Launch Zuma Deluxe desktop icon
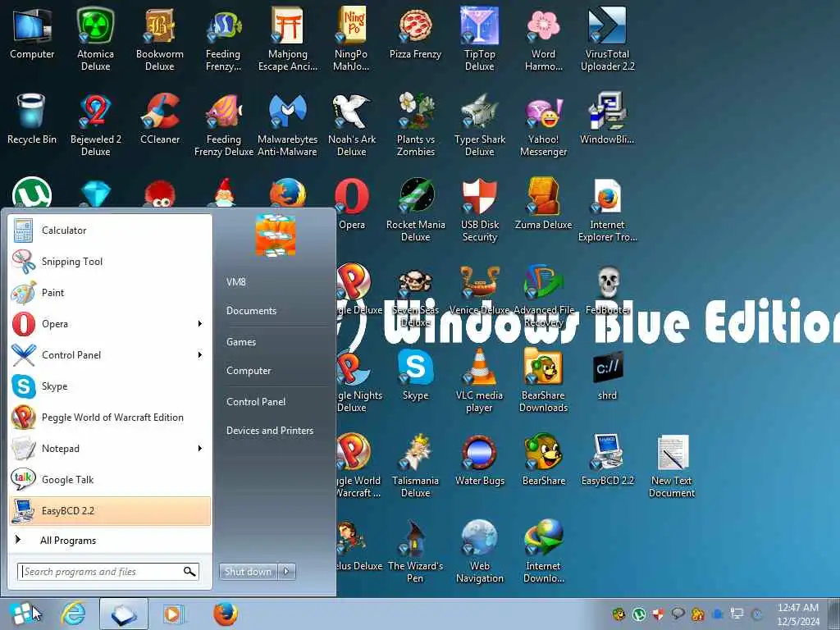840x630 pixels. 543,203
